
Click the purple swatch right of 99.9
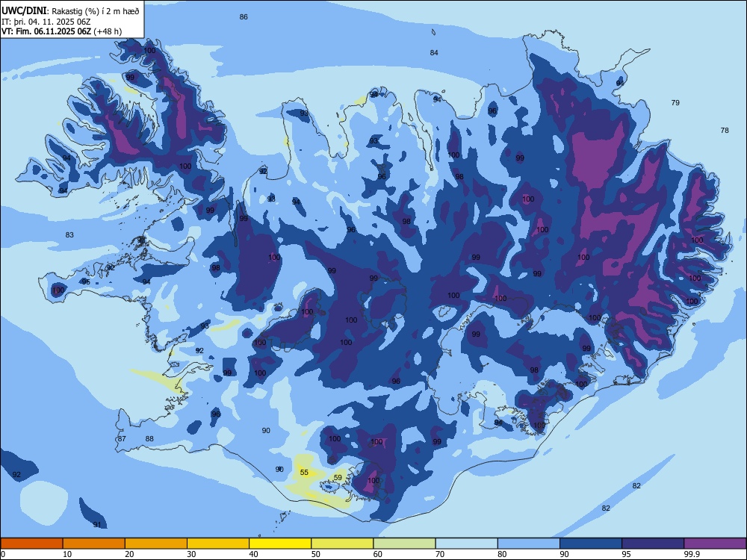[715, 544]
